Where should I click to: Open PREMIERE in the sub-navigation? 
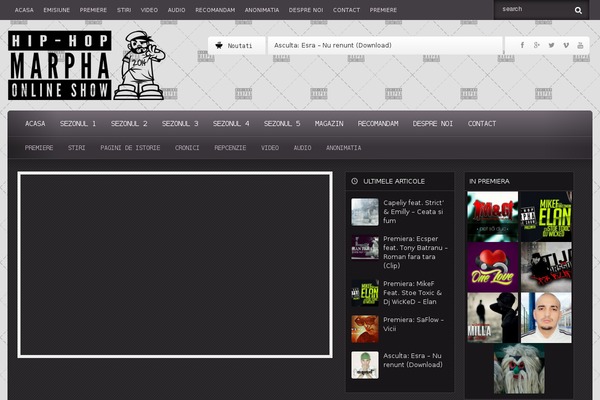pyautogui.click(x=39, y=148)
